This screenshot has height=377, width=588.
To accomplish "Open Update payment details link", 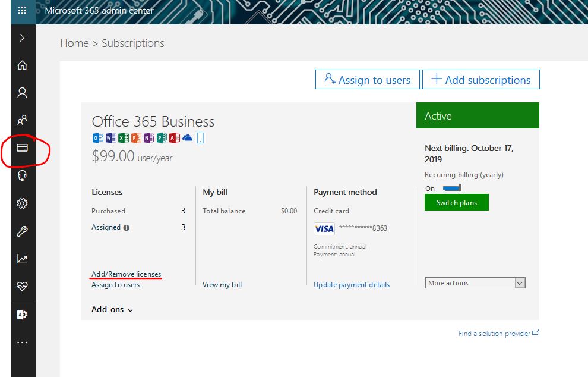I will point(352,285).
